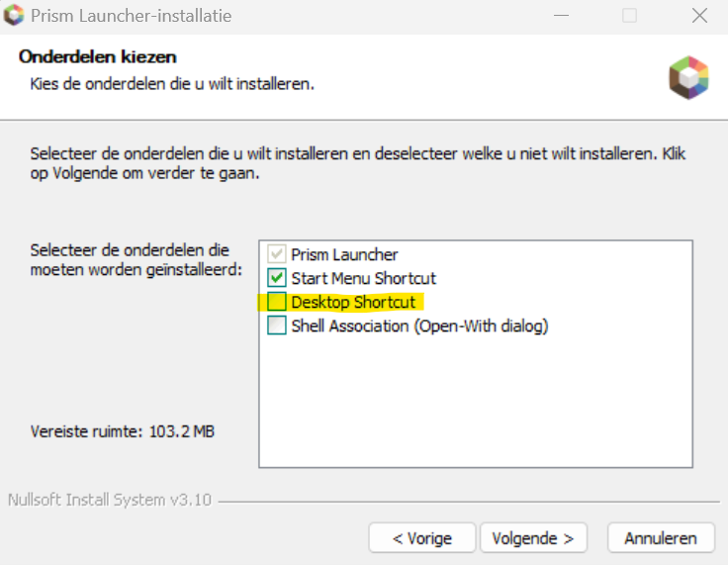The width and height of the screenshot is (728, 565).
Task: Enable the Desktop Shortcut checkbox
Action: [x=277, y=302]
